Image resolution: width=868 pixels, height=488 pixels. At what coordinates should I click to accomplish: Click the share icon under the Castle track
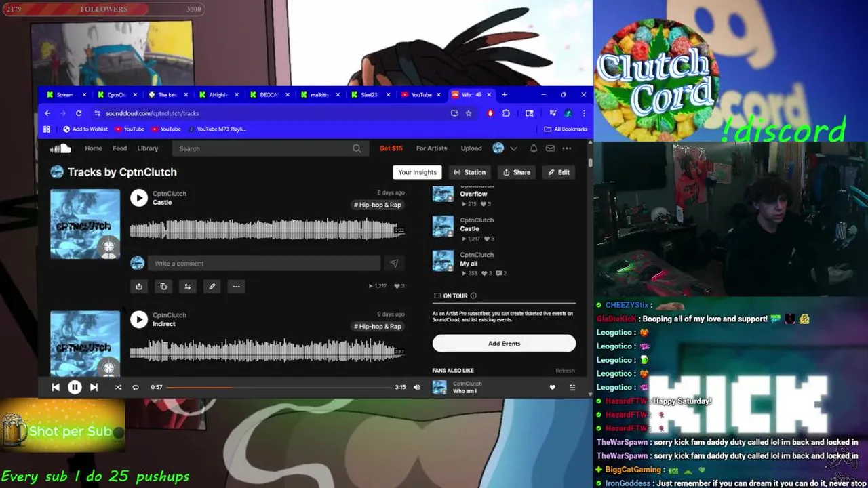139,286
